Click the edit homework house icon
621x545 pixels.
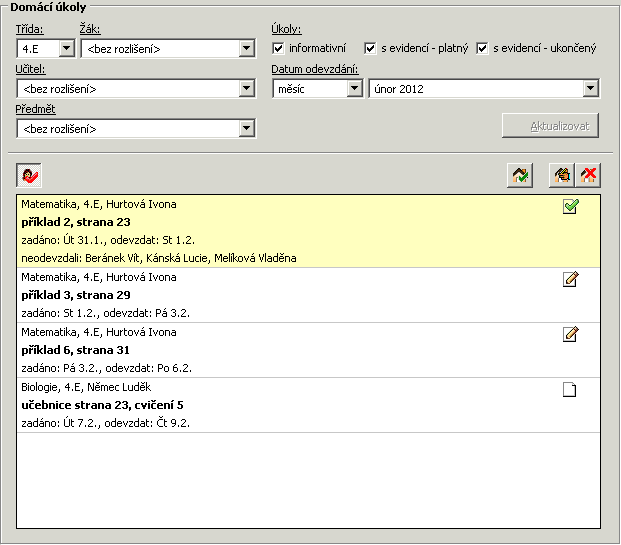click(562, 175)
